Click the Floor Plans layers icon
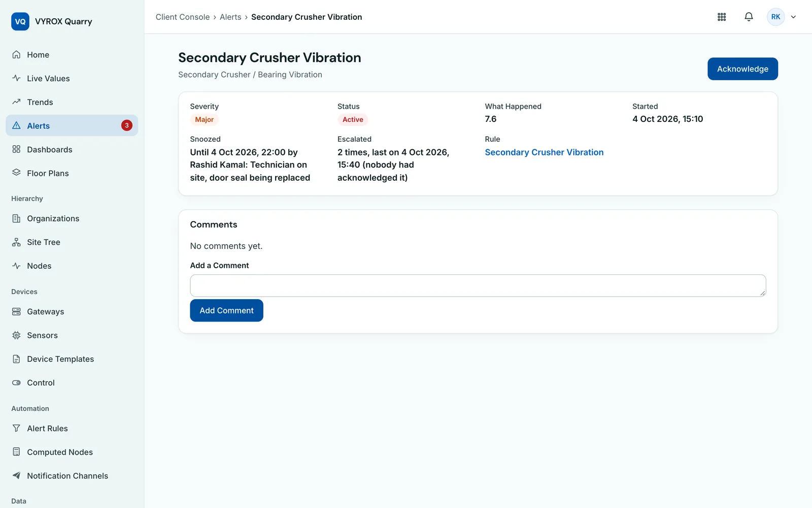Screen dimensions: 812x508 (x=16, y=173)
